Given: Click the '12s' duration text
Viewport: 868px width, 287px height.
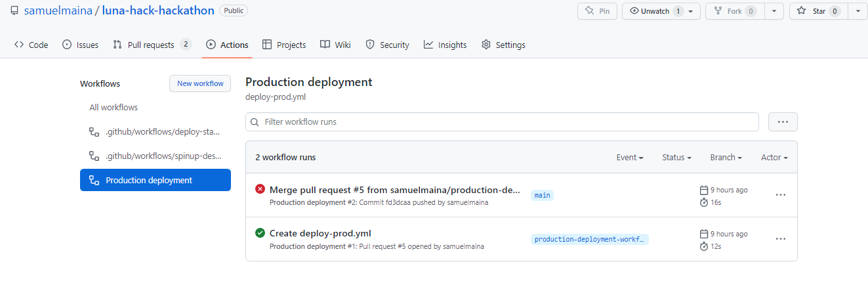Looking at the screenshot, I should click(716, 246).
